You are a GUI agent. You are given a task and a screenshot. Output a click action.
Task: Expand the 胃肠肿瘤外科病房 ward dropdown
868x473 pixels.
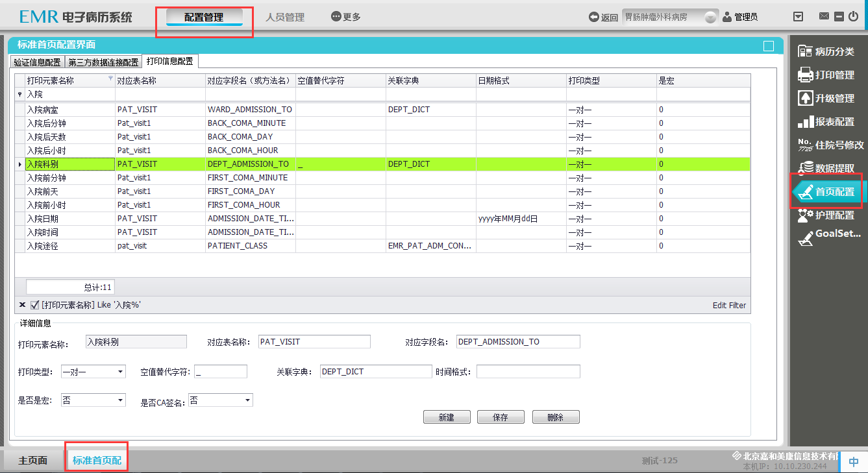711,18
